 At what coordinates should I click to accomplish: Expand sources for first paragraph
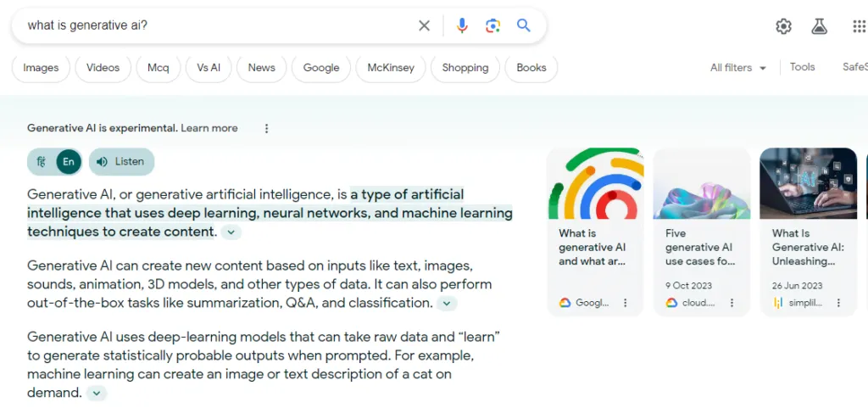point(231,232)
